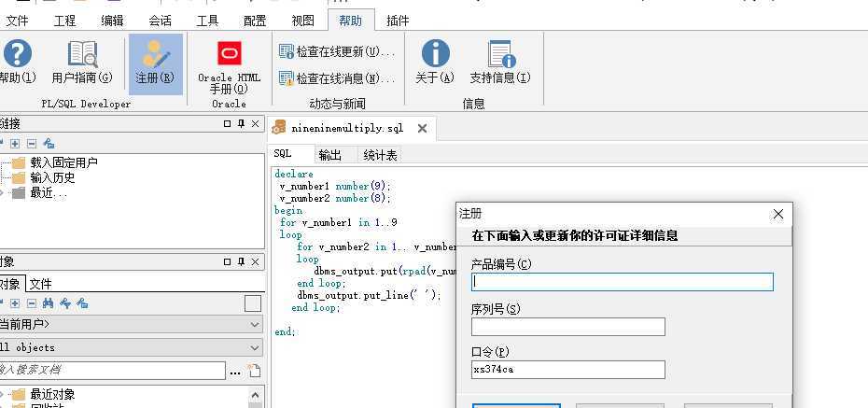This screenshot has height=408, width=868.
Task: Pin the connection panel
Action: click(x=241, y=124)
